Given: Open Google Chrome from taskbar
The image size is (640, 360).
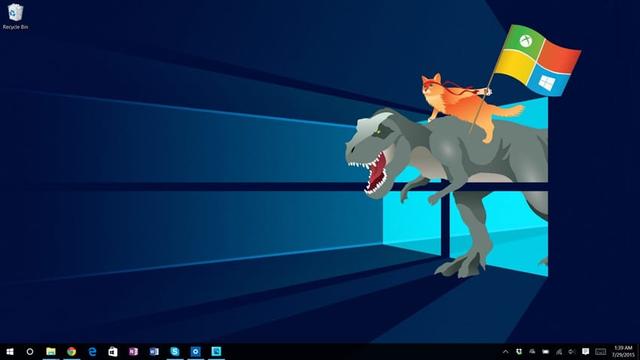Looking at the screenshot, I should [71, 351].
